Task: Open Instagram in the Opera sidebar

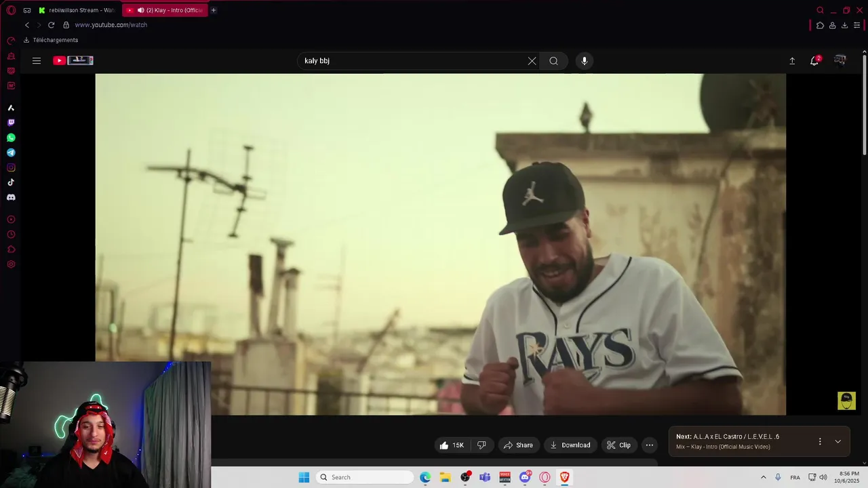Action: 11,167
